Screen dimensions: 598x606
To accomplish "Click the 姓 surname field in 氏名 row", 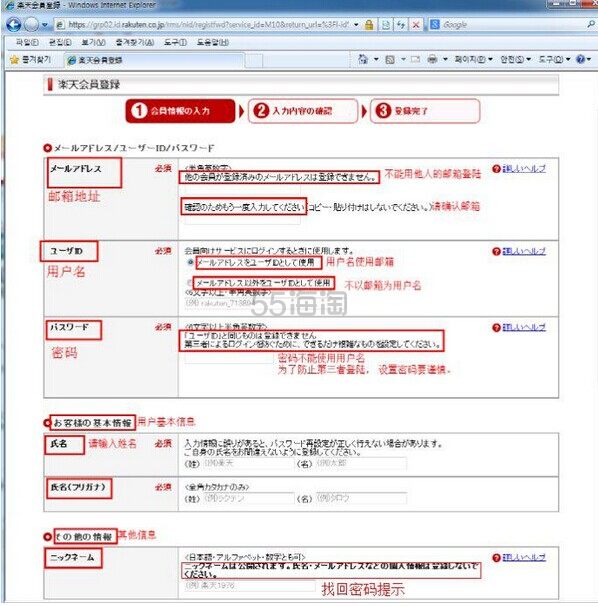I will click(x=248, y=463).
